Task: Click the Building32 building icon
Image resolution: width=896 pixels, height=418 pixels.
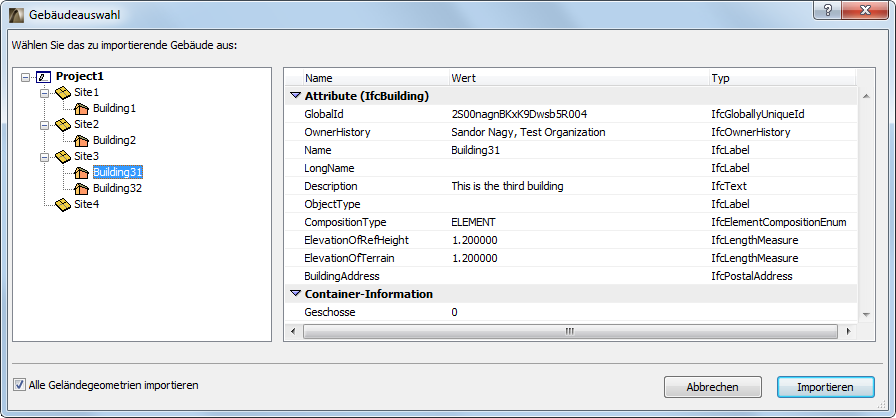Action: click(82, 188)
